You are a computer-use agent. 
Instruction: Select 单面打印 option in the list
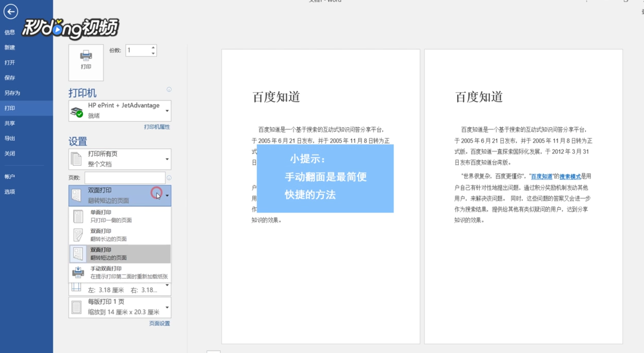coord(120,216)
